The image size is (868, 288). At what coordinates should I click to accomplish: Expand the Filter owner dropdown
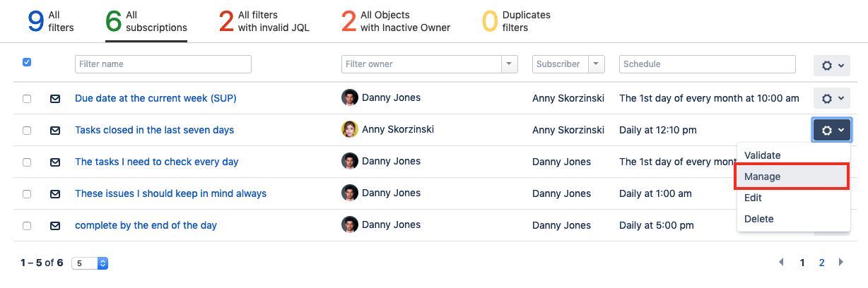(509, 64)
